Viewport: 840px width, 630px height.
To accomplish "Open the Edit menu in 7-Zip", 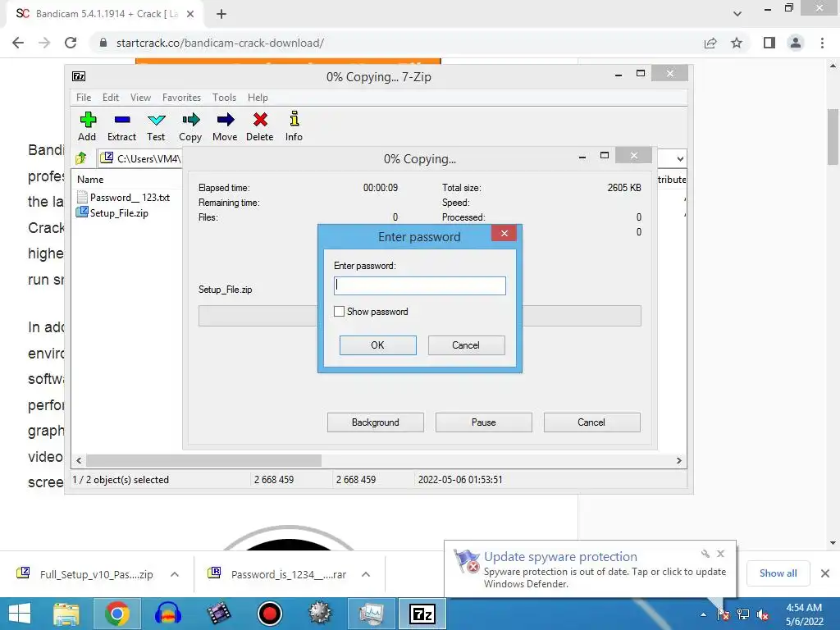I will 111,98.
